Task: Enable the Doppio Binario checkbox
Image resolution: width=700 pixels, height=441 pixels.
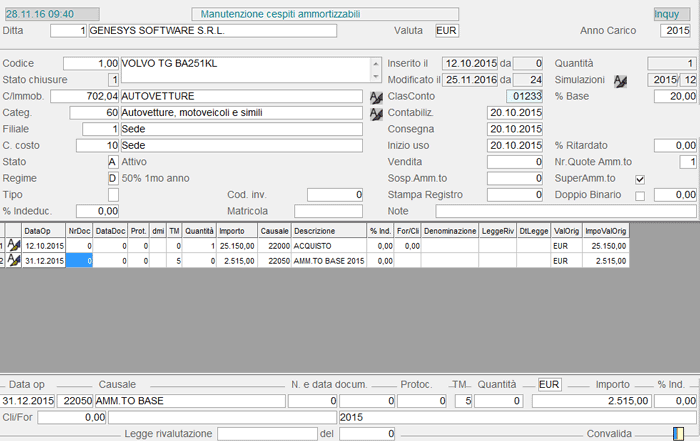Action: point(640,196)
